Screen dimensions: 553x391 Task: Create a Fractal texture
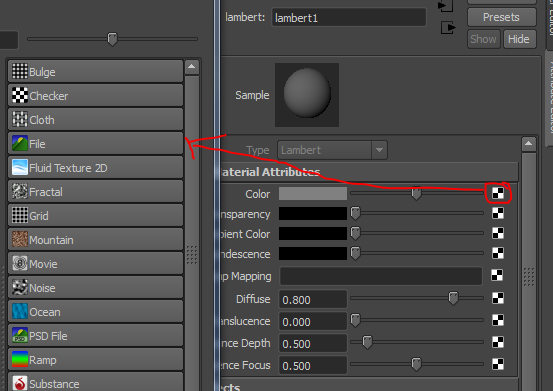pyautogui.click(x=96, y=191)
